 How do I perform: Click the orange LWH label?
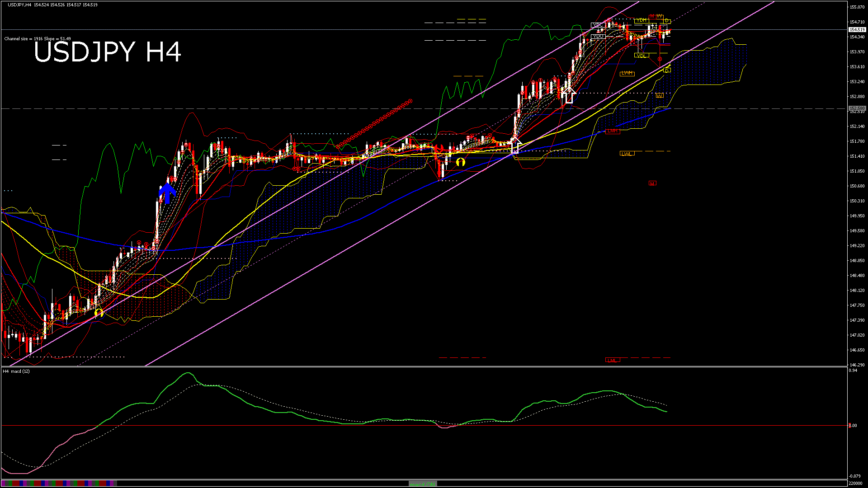627,73
